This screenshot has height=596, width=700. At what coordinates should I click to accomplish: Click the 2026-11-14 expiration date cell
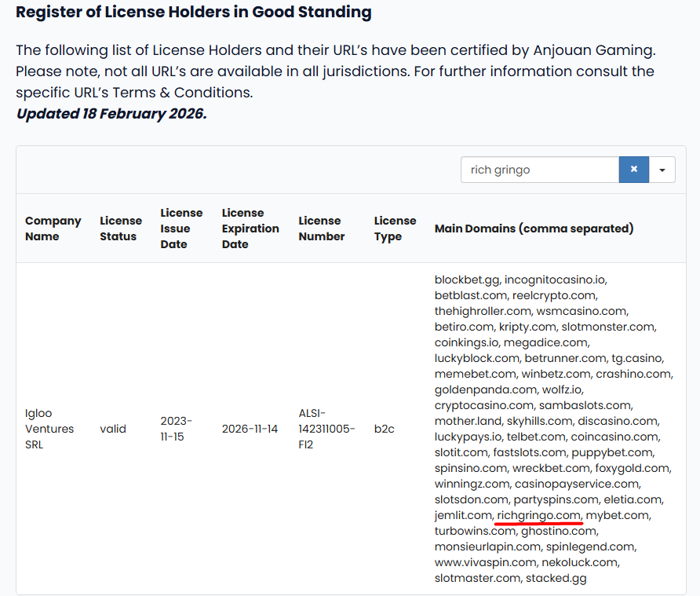(x=250, y=429)
